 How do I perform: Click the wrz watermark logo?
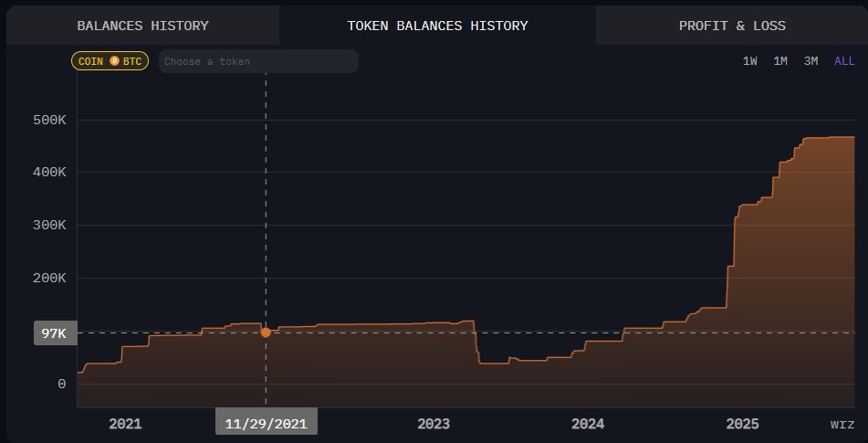[842, 424]
